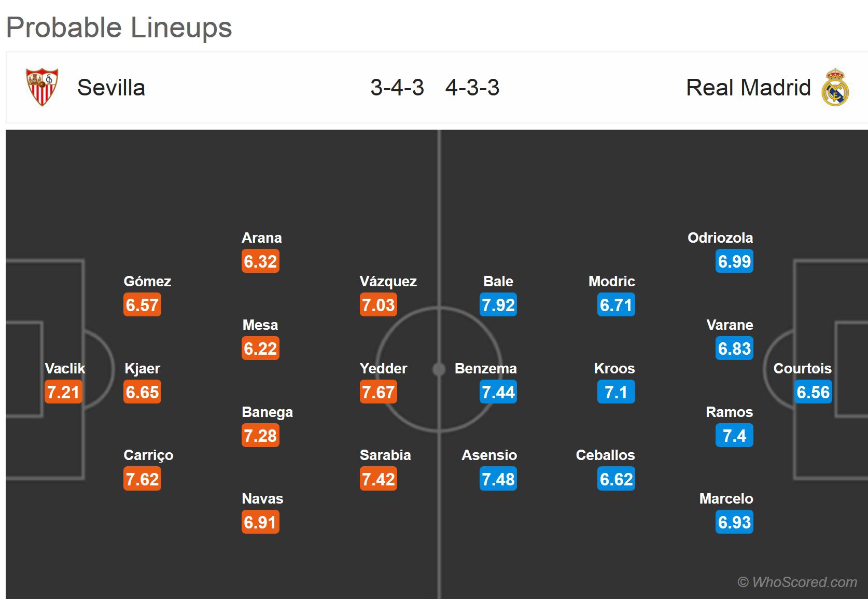Open the Sevilla team name link
The image size is (868, 599).
pos(111,87)
